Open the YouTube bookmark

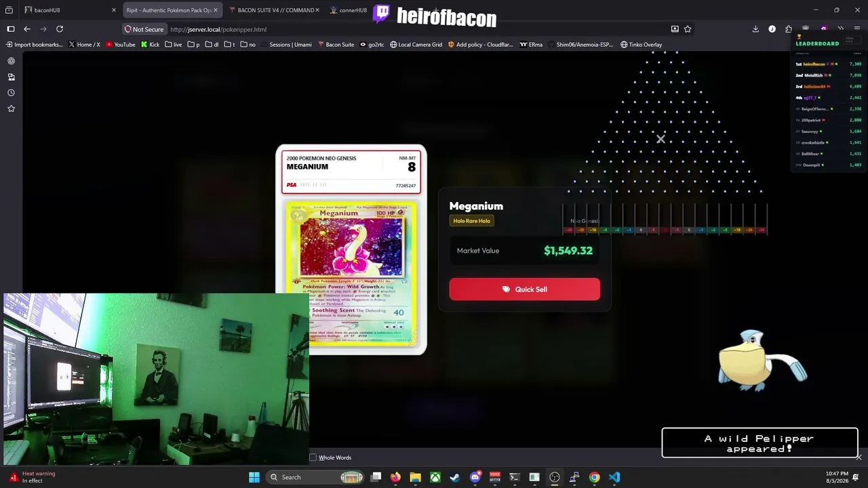pos(121,45)
